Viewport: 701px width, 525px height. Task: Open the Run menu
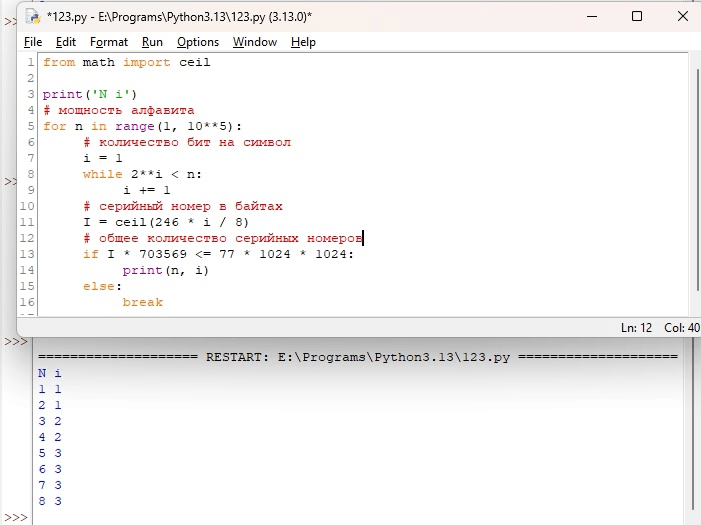152,42
